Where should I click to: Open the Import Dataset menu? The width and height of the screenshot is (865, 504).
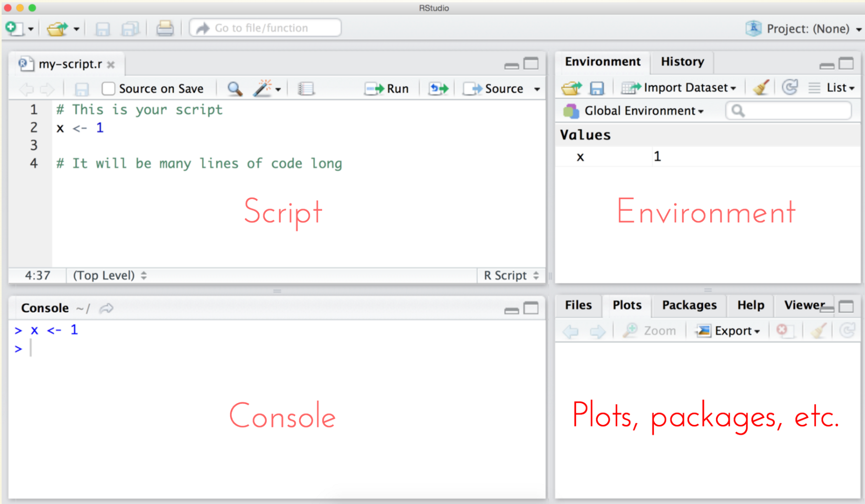[x=679, y=88]
